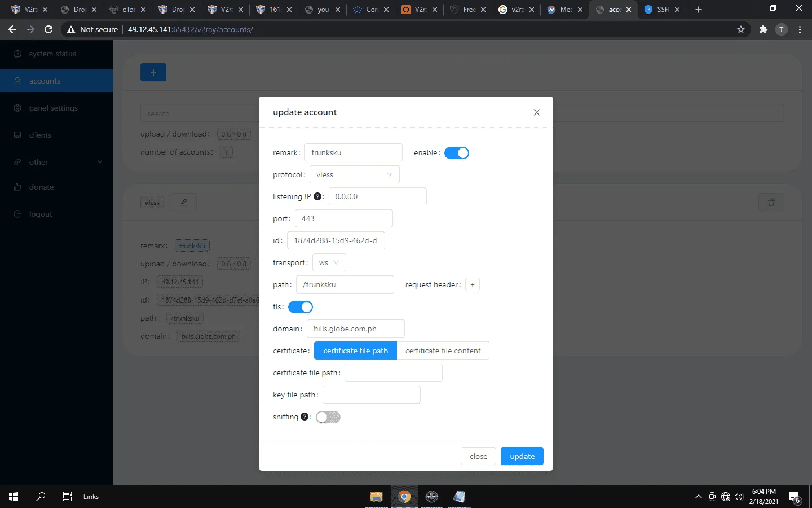This screenshot has height=508, width=812.
Task: Open the network globe tray icon
Action: 726,497
